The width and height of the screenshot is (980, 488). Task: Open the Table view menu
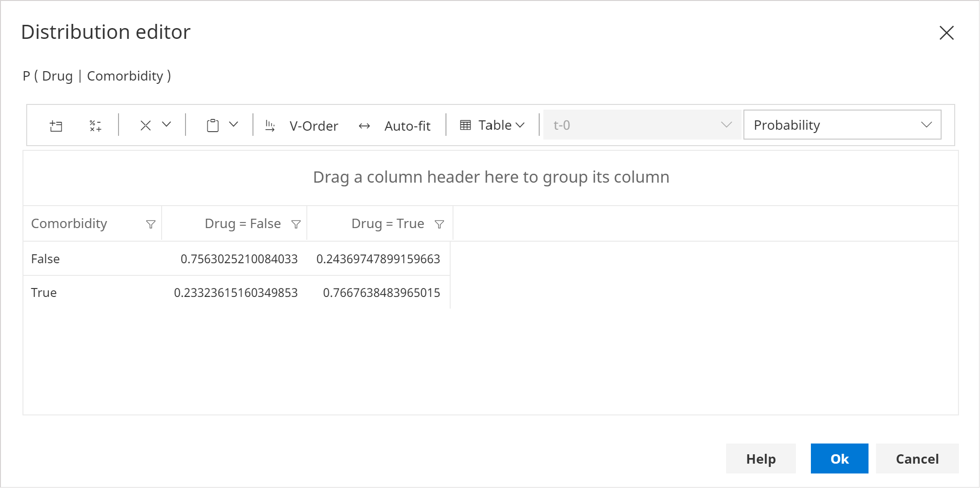[492, 125]
